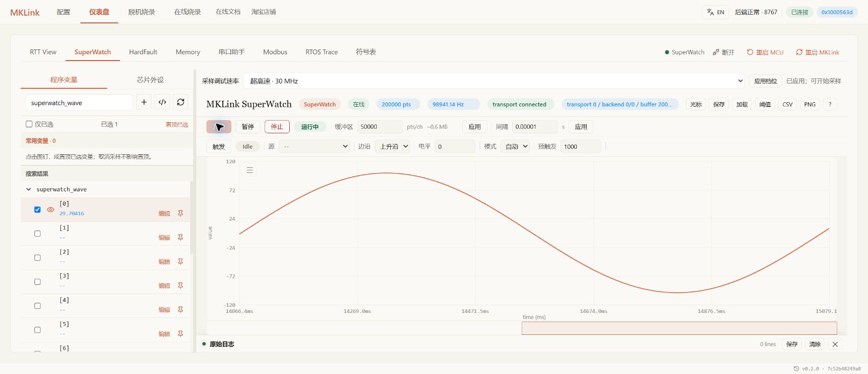
Task: Switch to the HardFault tab
Action: coord(143,52)
